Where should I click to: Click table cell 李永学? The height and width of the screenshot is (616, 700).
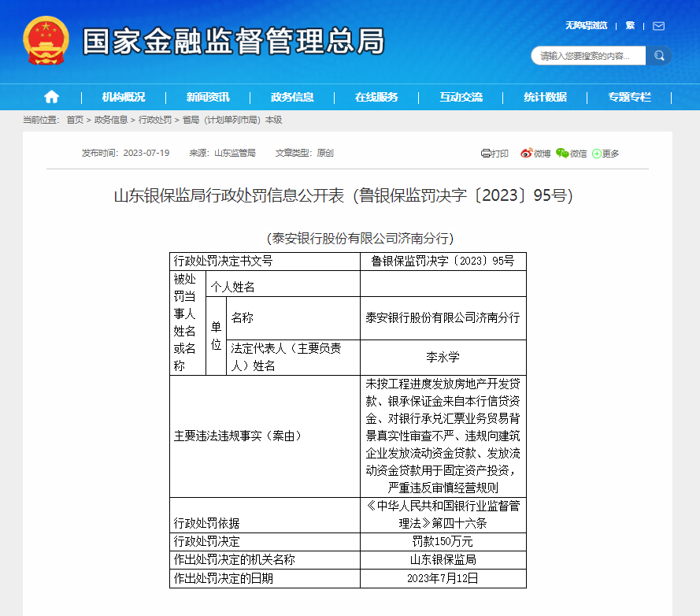tap(443, 358)
